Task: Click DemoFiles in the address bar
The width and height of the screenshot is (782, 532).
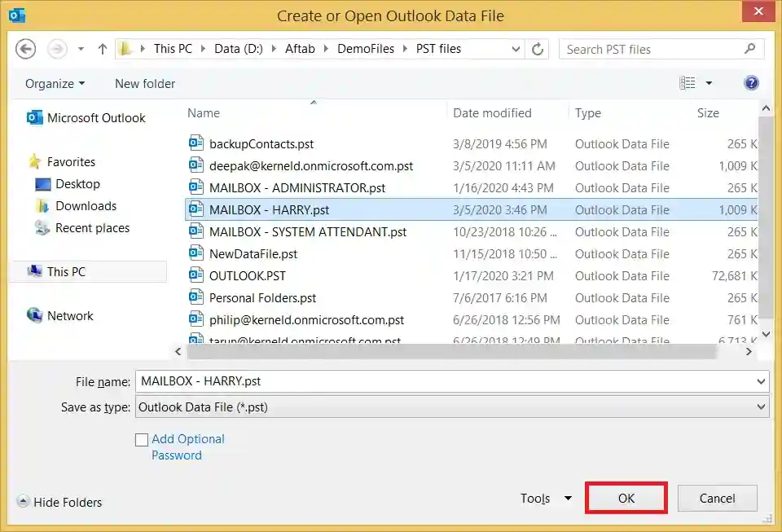Action: 366,49
